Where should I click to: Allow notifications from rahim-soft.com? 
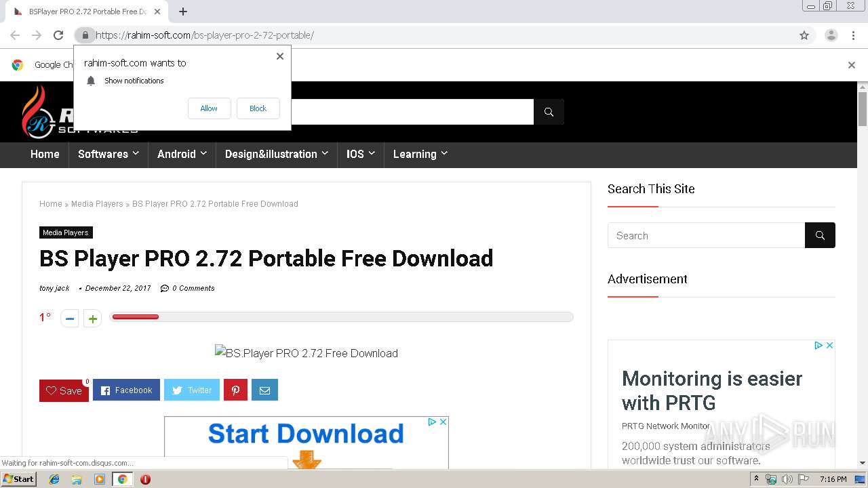(209, 108)
